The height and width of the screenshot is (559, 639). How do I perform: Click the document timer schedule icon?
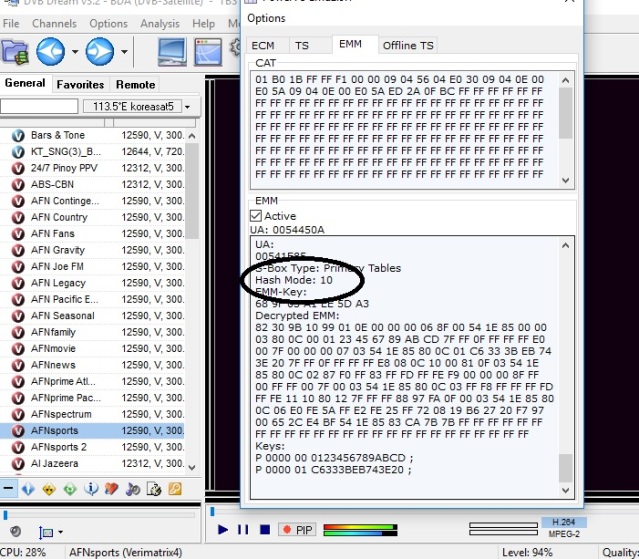tap(154, 489)
